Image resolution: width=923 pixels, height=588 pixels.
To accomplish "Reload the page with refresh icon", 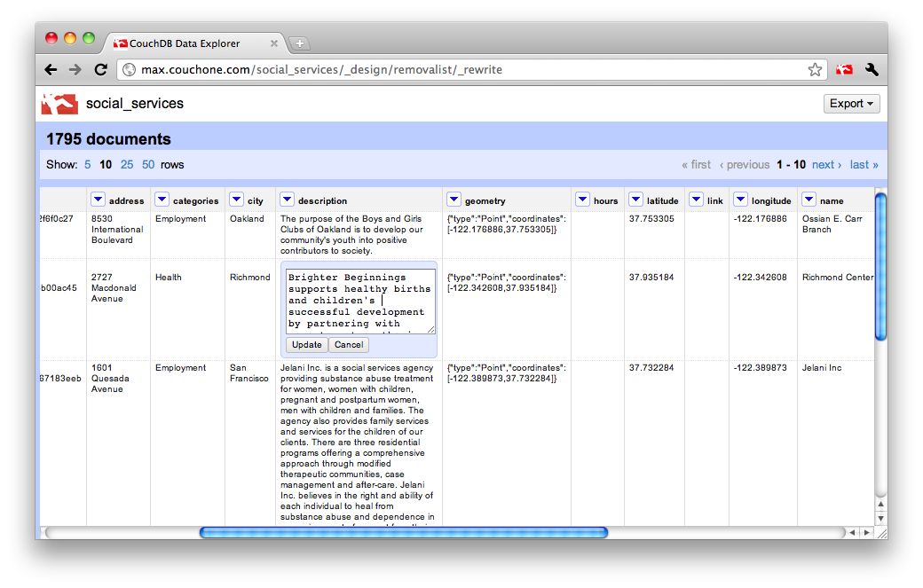I will click(100, 69).
